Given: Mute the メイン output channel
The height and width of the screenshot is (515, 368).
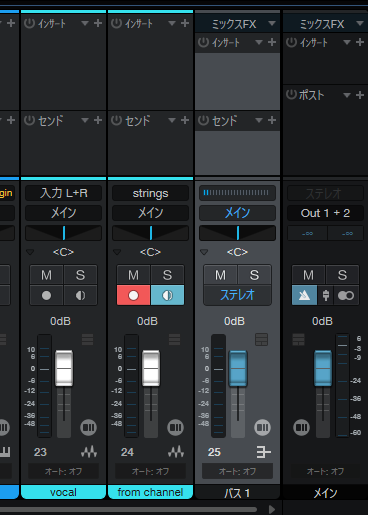Looking at the screenshot, I should [308, 275].
